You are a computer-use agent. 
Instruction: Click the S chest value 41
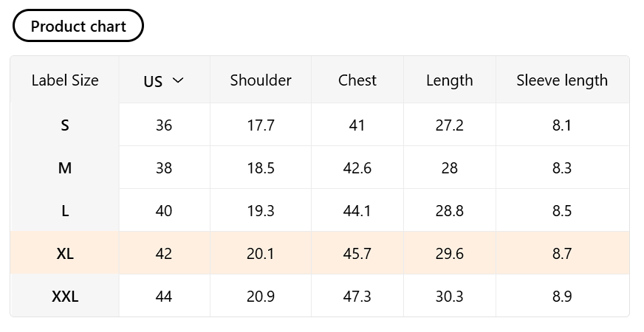(357, 125)
